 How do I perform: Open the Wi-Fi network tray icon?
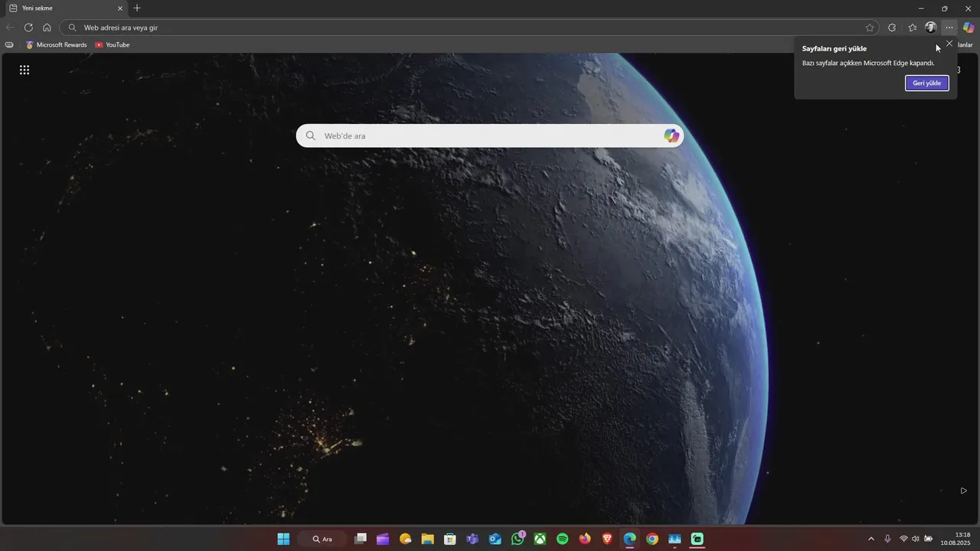(903, 539)
